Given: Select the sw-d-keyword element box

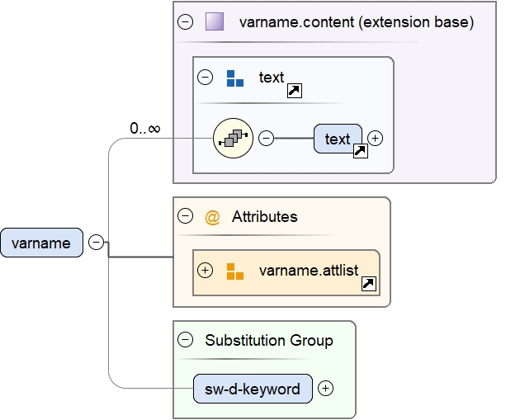Looking at the screenshot, I should [x=253, y=389].
